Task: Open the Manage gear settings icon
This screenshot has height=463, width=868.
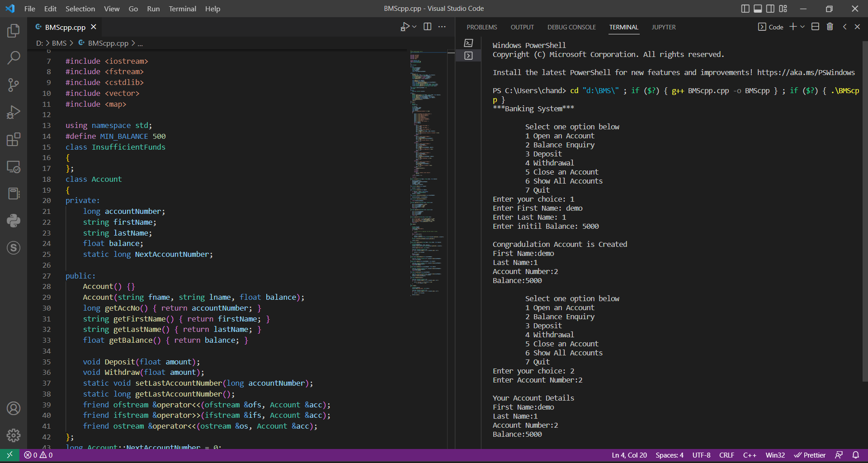Action: click(14, 435)
